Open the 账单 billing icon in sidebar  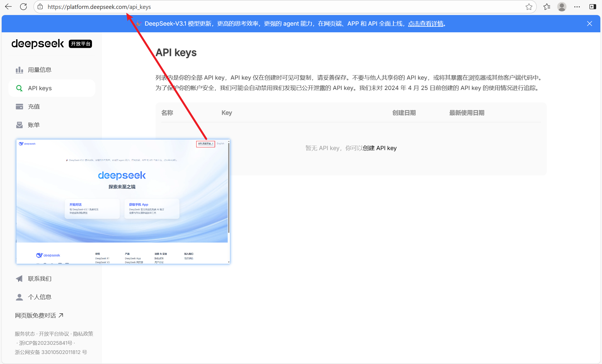[19, 125]
